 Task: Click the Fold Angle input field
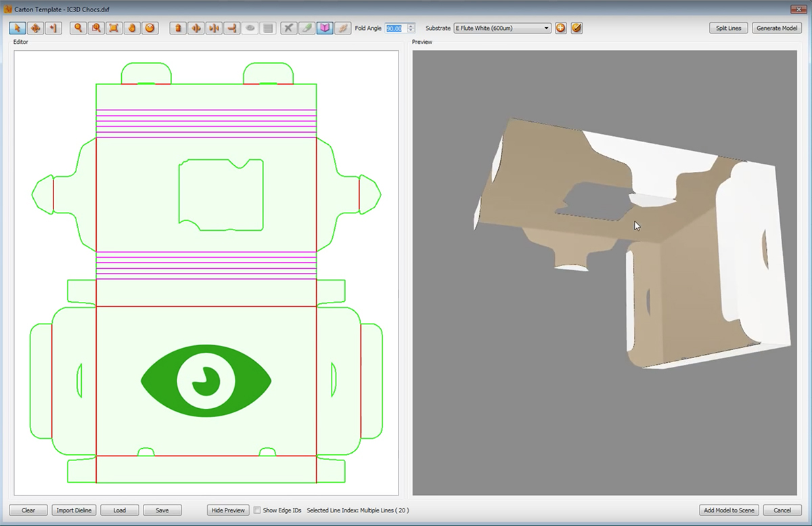click(394, 28)
